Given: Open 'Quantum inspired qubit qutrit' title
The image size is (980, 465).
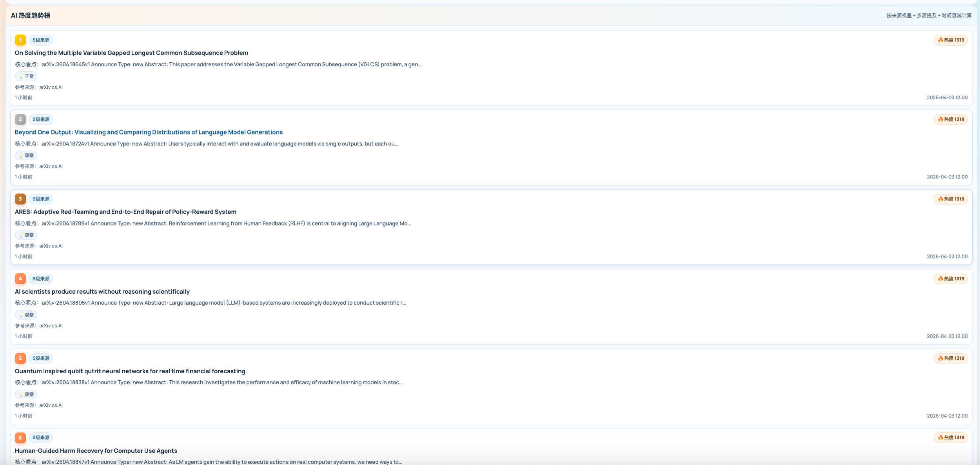Looking at the screenshot, I should point(130,371).
